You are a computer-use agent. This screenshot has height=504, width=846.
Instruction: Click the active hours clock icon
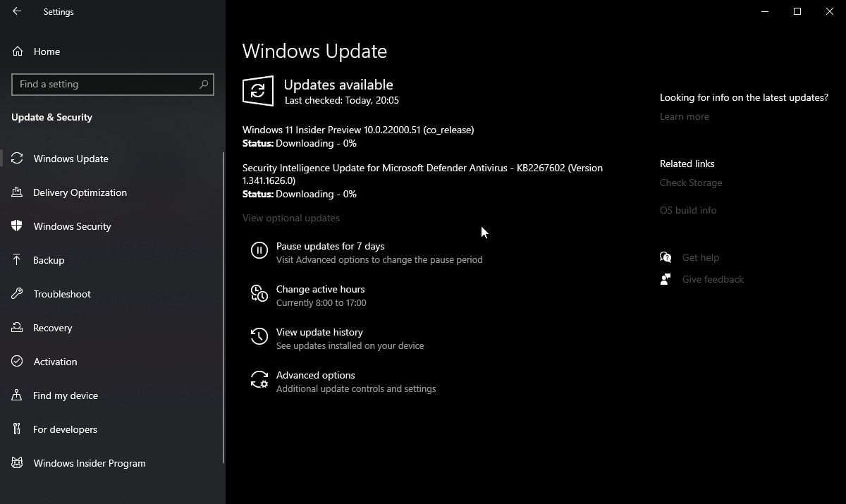coord(259,293)
